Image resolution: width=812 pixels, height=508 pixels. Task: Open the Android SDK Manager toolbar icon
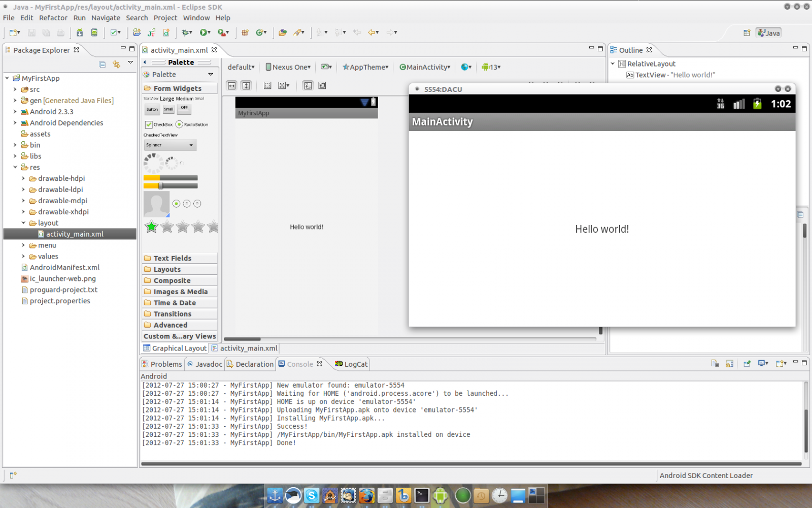[80, 33]
